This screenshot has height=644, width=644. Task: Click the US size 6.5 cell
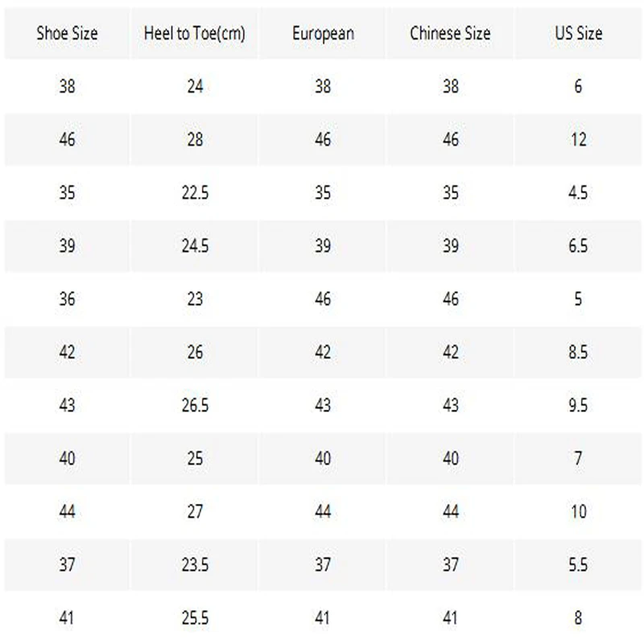pos(578,246)
